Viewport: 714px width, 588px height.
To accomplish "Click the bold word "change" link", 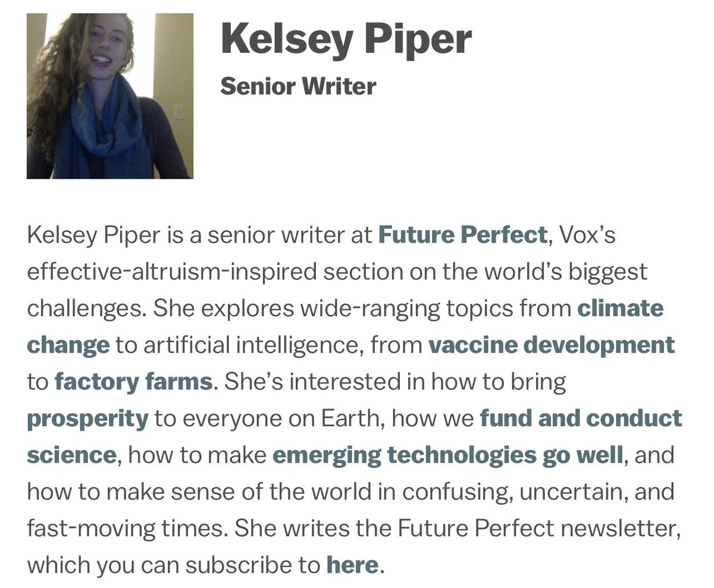I will tap(68, 345).
